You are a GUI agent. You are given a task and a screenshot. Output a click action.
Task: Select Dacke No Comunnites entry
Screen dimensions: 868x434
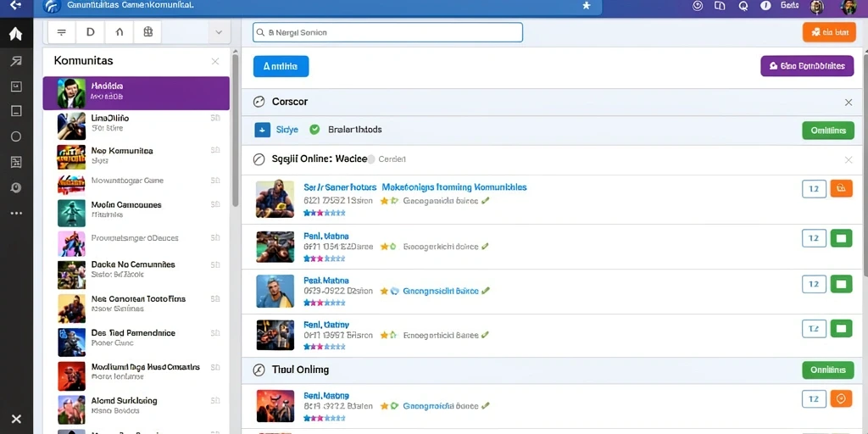pos(136,274)
